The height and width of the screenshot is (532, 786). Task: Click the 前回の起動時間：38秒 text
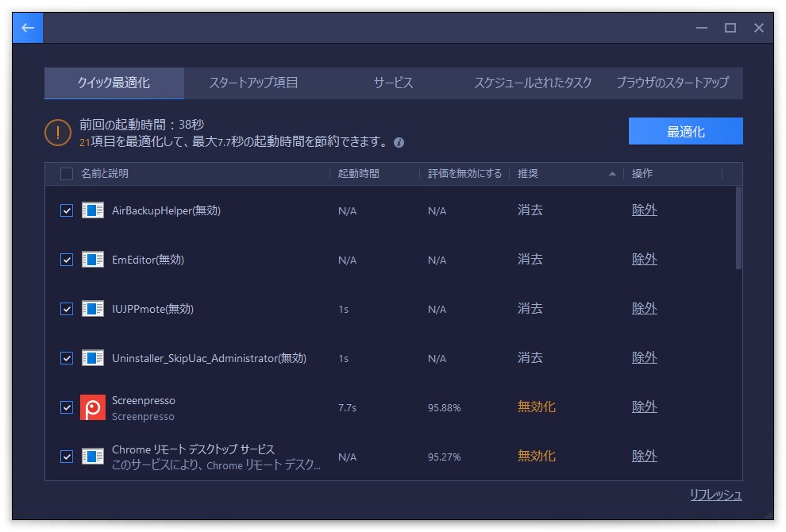click(x=142, y=125)
